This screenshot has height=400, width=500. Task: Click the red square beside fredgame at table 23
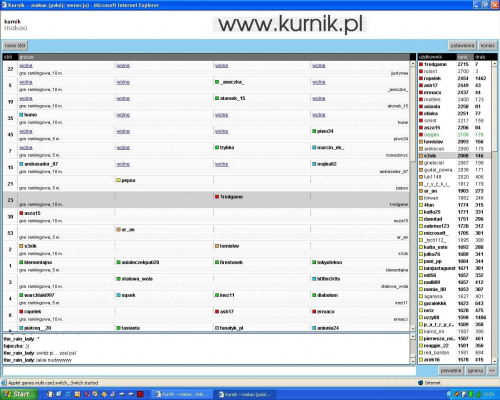click(217, 197)
